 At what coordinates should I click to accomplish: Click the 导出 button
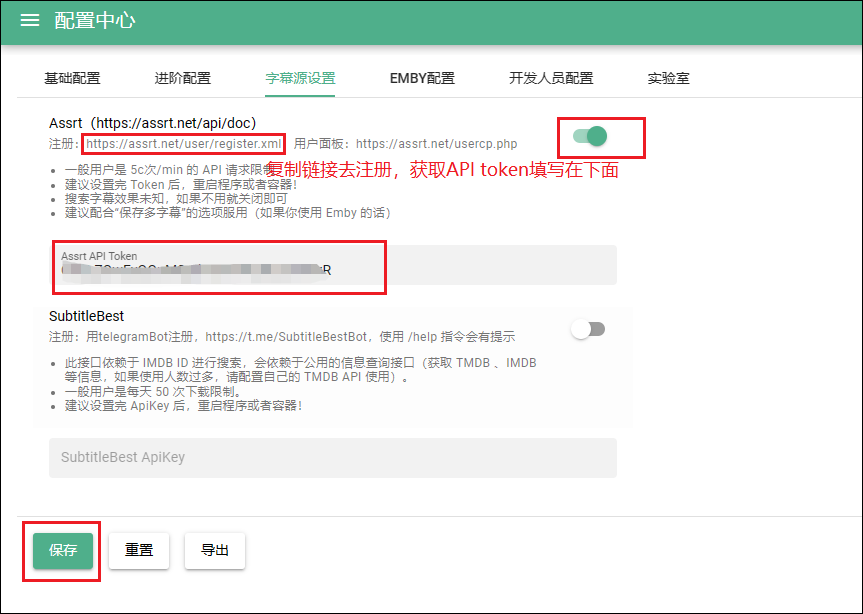tap(215, 550)
